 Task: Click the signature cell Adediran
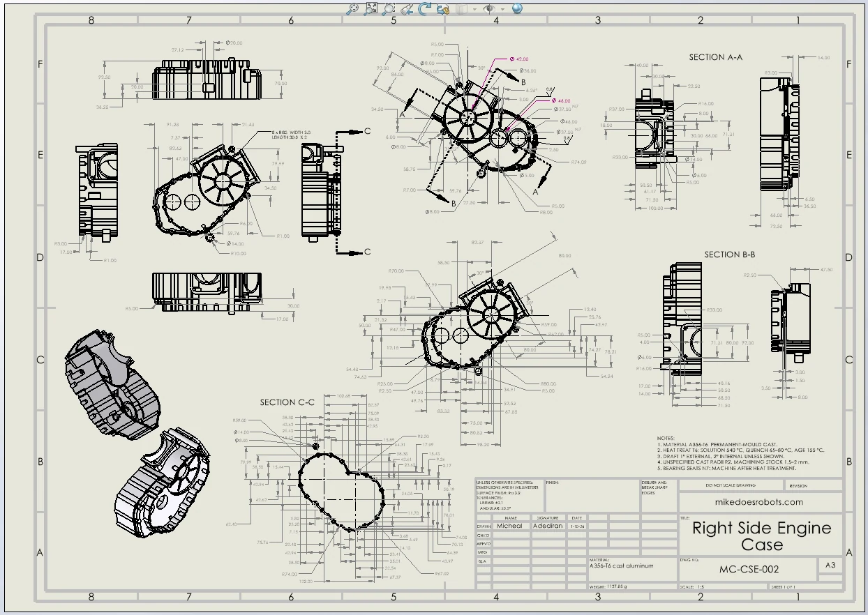(x=548, y=526)
